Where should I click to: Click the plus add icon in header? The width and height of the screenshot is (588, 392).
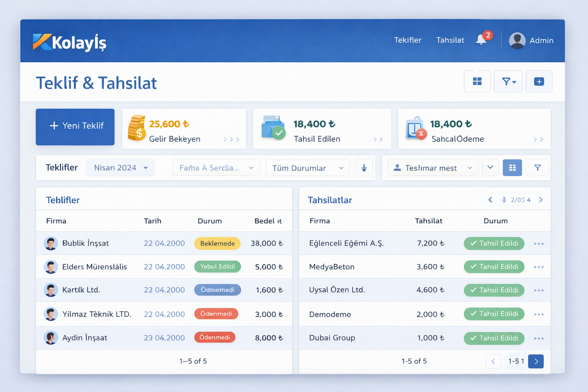(x=539, y=82)
